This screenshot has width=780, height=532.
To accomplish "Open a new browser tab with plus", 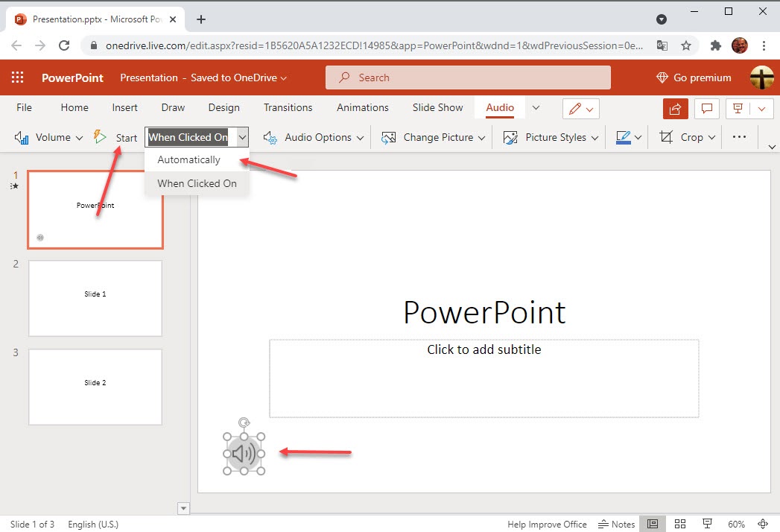I will point(201,19).
